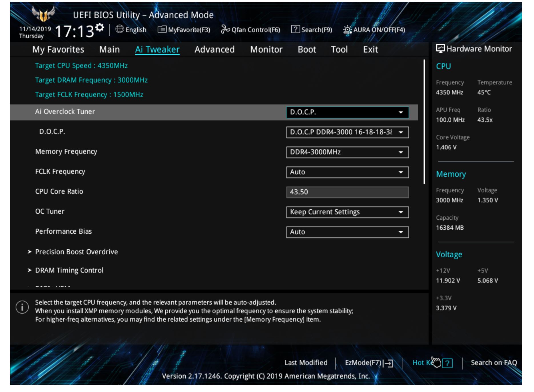Click the Core Voltage 1.406 V value

click(x=446, y=147)
